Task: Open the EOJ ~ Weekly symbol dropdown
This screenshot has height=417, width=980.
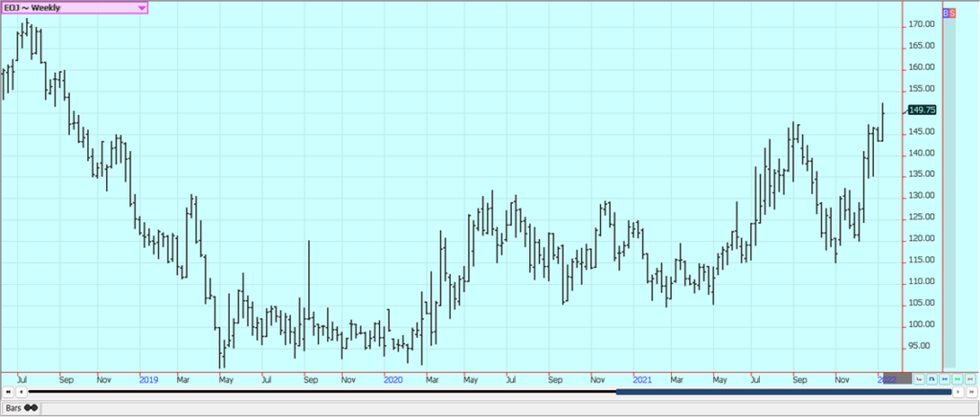Action: tap(75, 8)
